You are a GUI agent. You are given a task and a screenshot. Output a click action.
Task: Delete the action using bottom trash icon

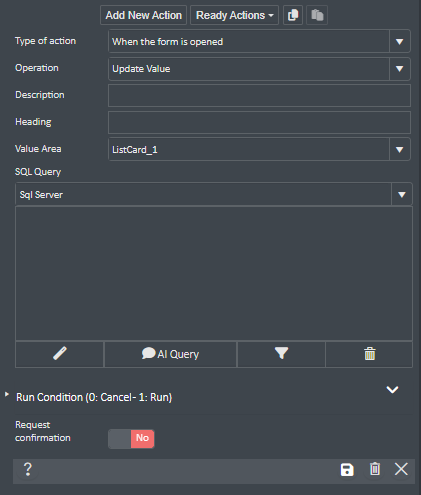pyautogui.click(x=375, y=469)
